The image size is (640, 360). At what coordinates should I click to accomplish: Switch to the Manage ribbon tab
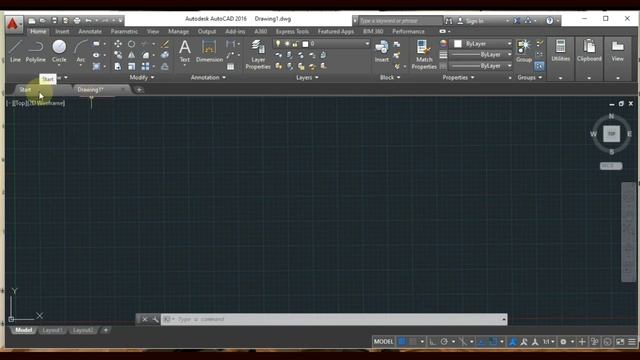(178, 31)
